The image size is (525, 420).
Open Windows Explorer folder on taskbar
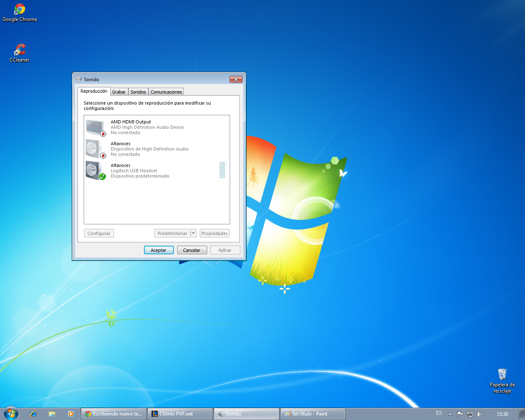52,414
